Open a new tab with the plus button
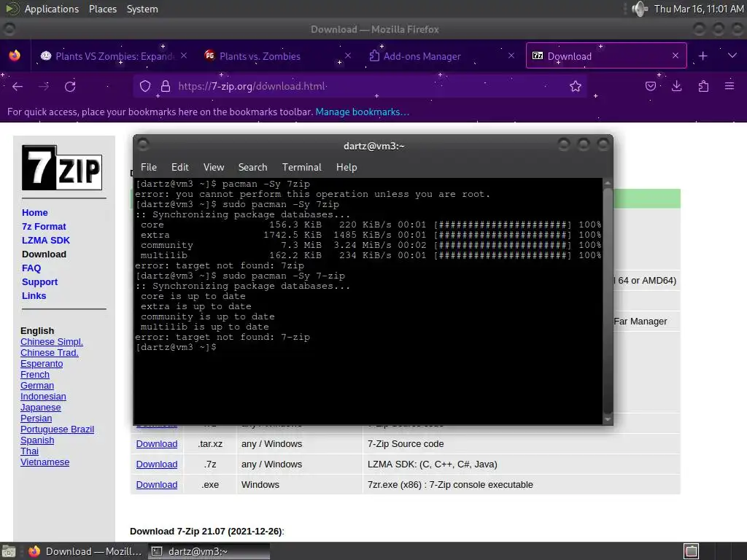 (703, 55)
